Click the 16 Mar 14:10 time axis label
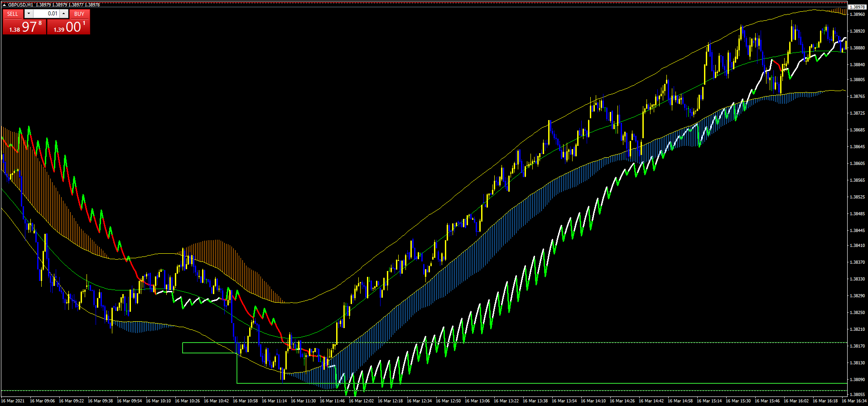The image size is (868, 406). click(593, 401)
